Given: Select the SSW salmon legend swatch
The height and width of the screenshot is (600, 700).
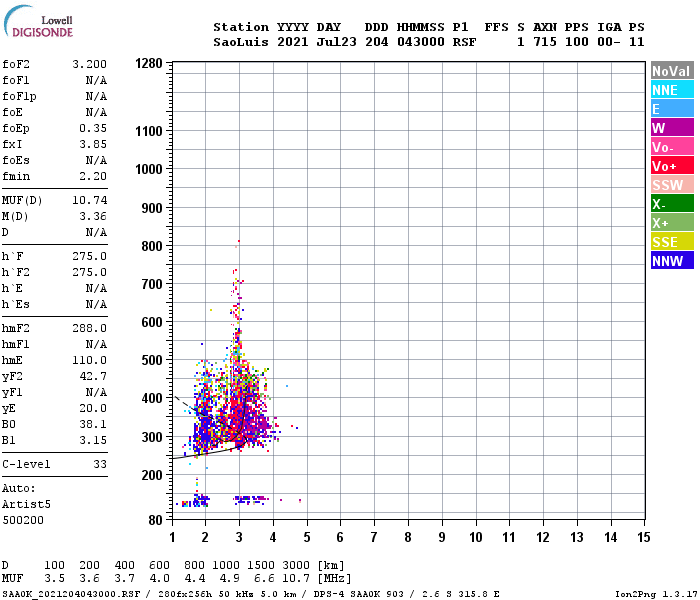Looking at the screenshot, I should [672, 184].
